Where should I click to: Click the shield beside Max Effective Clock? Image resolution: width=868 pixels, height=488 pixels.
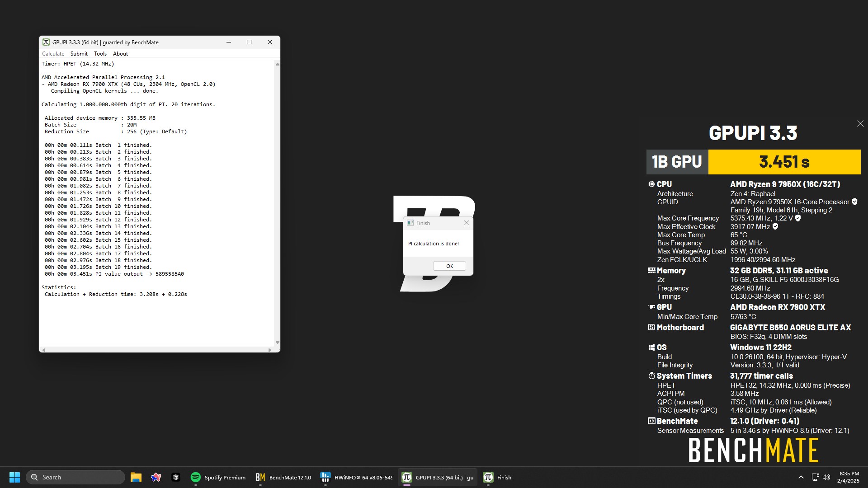coord(775,226)
